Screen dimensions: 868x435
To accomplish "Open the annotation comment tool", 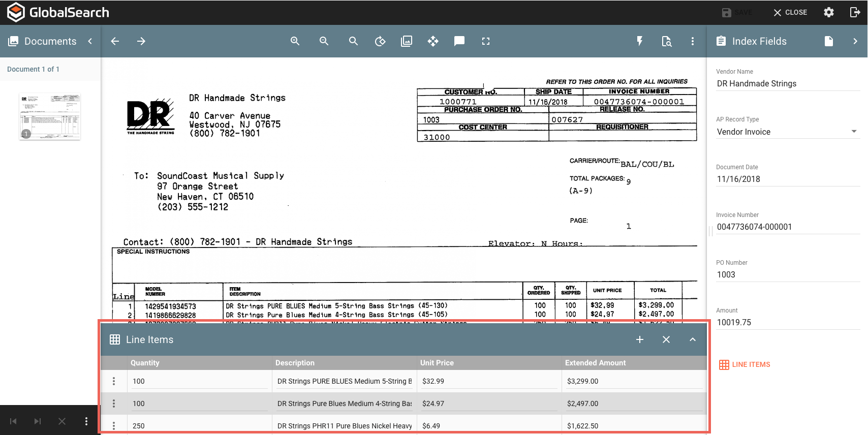I will [x=459, y=41].
